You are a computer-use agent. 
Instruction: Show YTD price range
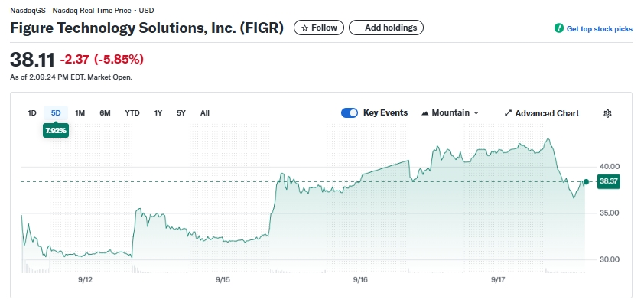pyautogui.click(x=132, y=113)
